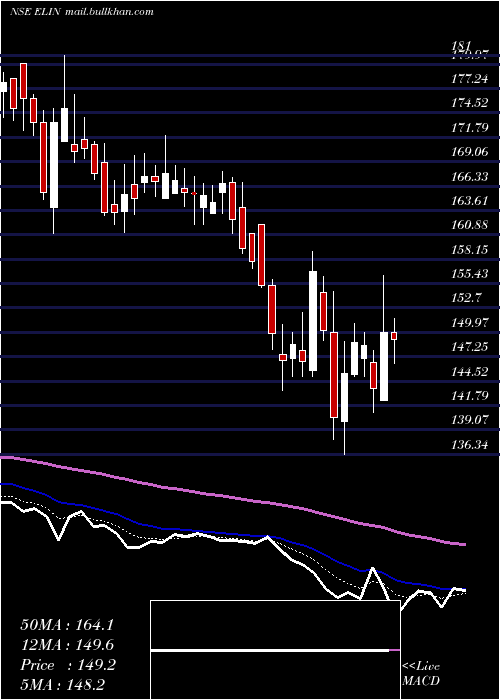
Task: Click the 181 top axis label
Action: point(460,45)
